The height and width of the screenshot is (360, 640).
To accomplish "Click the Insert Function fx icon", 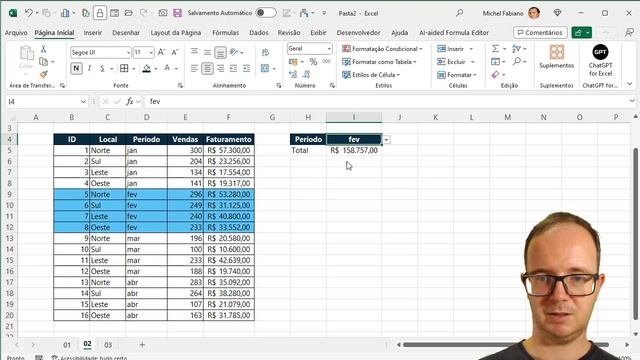I will tap(130, 101).
